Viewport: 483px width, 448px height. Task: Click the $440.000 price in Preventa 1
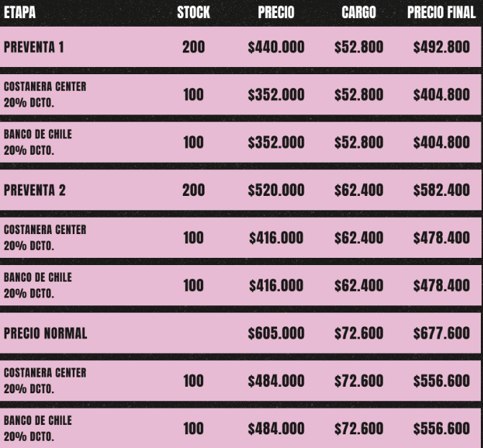tap(276, 48)
